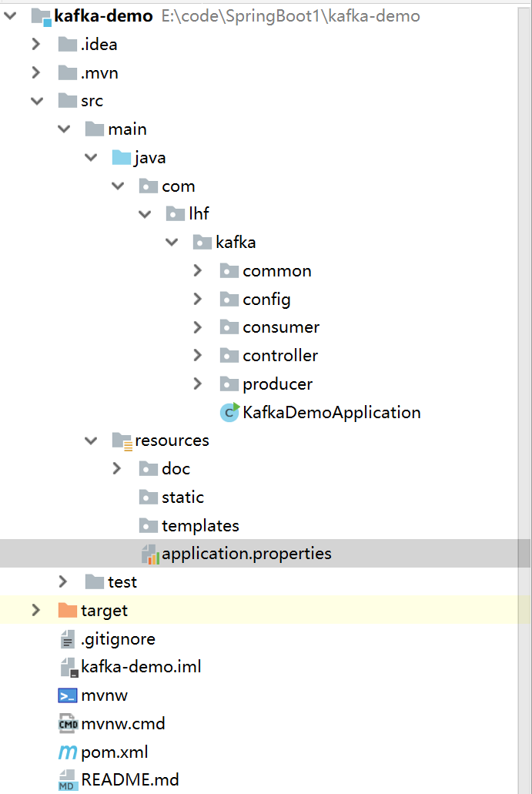Expand the producer package arrow
The width and height of the screenshot is (532, 794).
[x=198, y=384]
